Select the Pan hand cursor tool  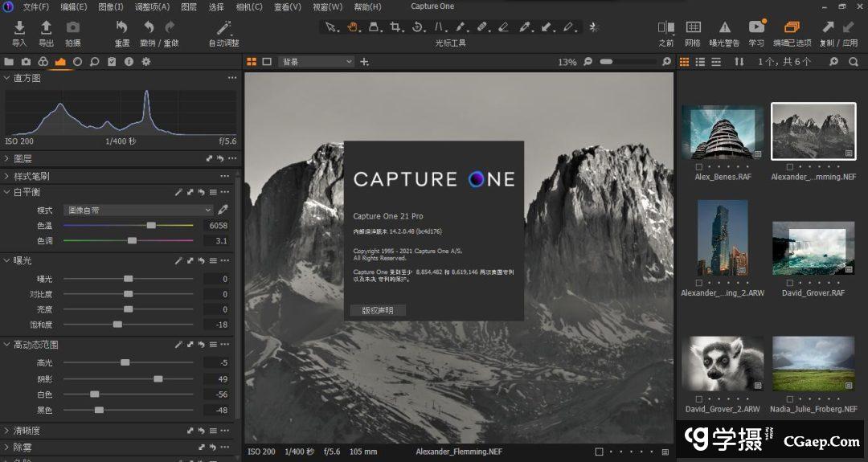[x=353, y=27]
